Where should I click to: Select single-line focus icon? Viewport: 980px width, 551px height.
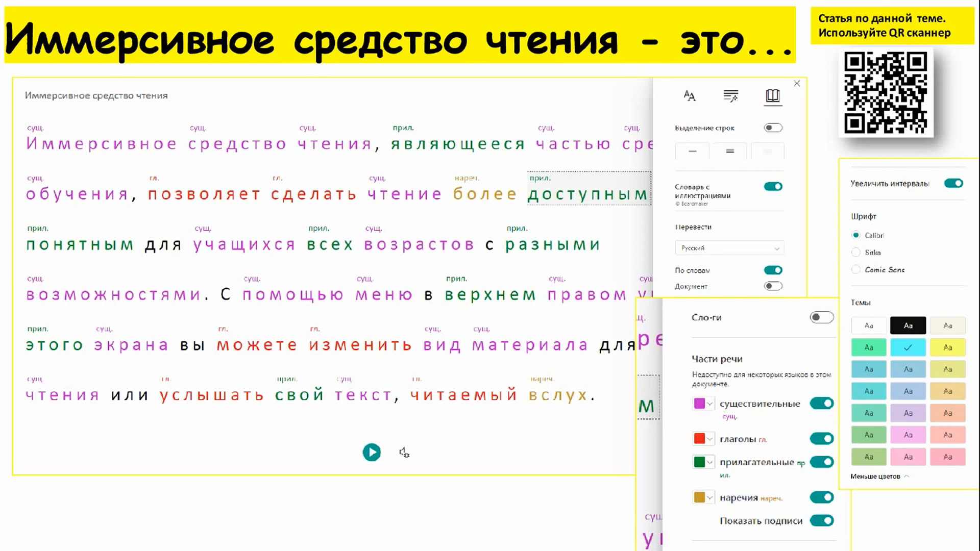point(692,152)
